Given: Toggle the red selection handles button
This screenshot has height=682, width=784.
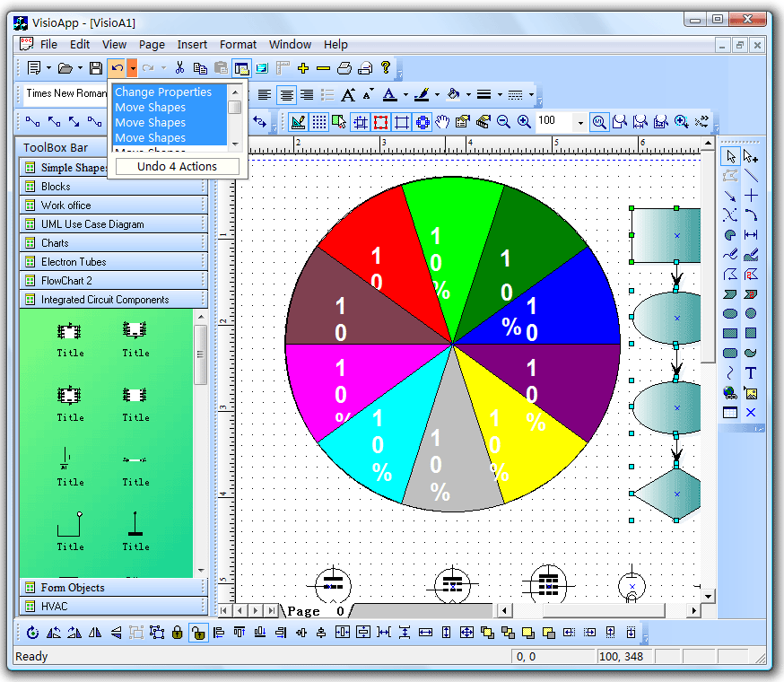Looking at the screenshot, I should pos(380,121).
